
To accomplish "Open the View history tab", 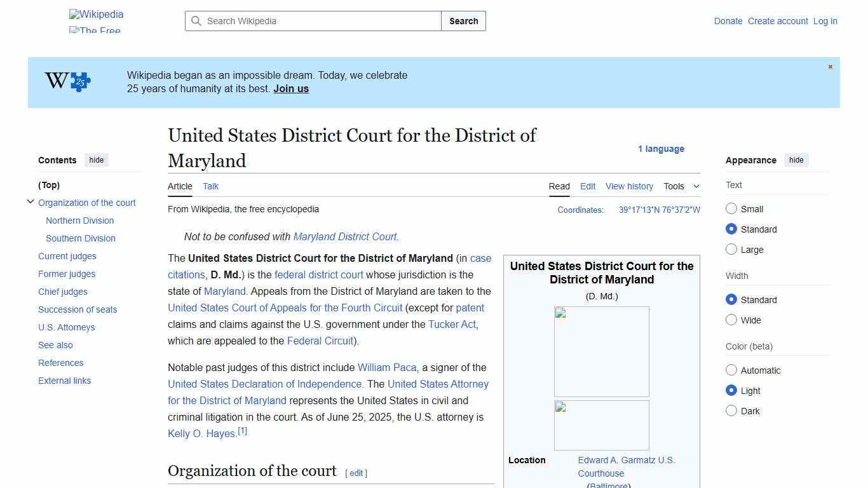I will (x=628, y=186).
